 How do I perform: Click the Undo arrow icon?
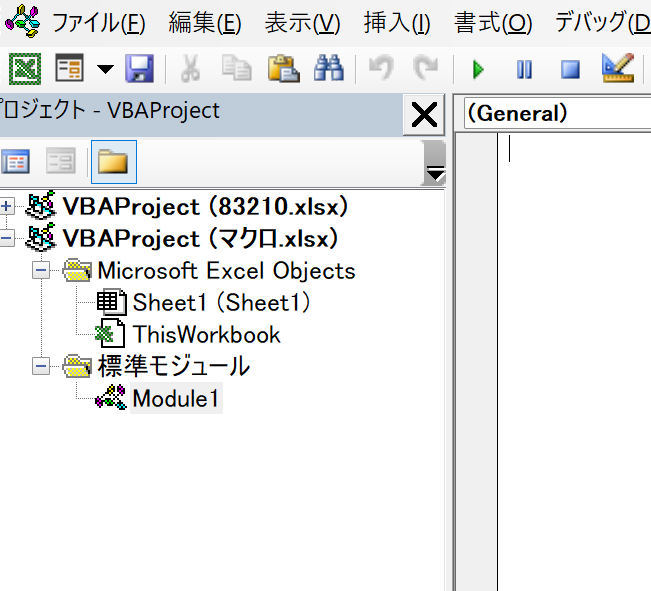[381, 68]
